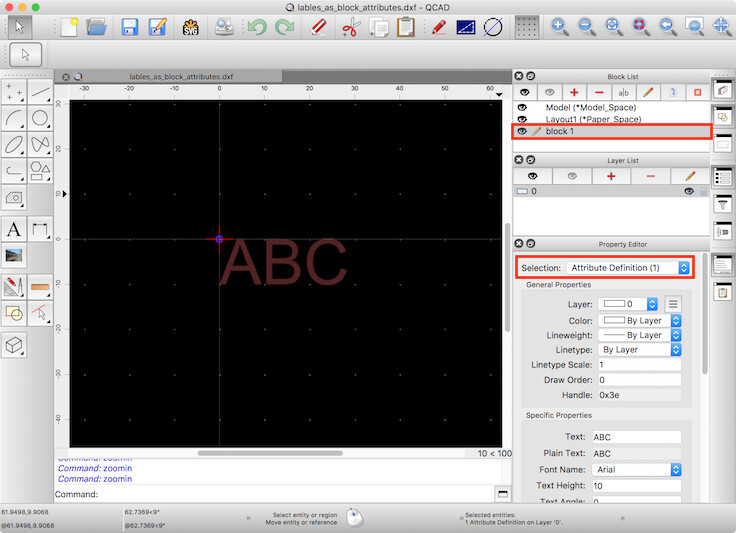This screenshot has width=736, height=533.
Task: Click the horizontal scrollbar under the canvas
Action: [270, 453]
